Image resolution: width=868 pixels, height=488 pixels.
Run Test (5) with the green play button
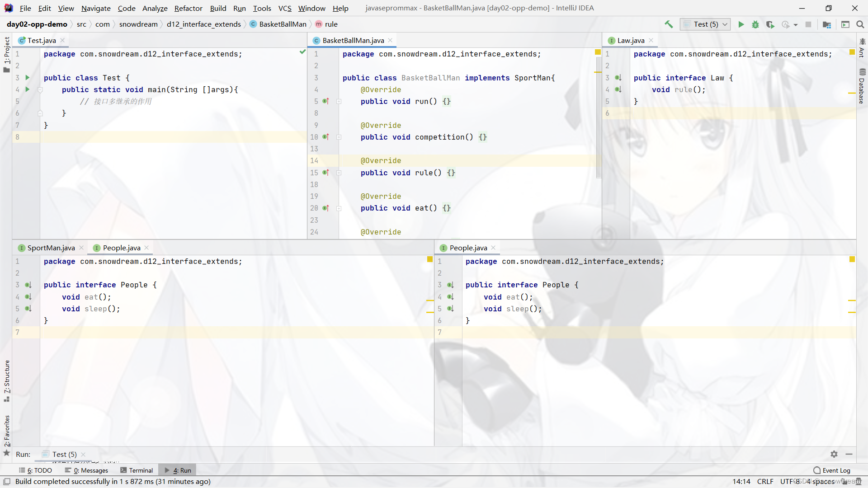click(x=741, y=24)
